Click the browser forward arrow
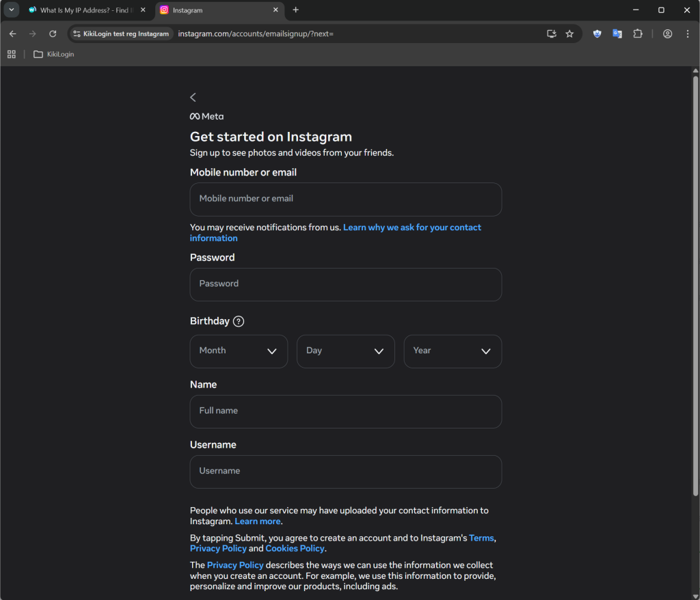 (33, 34)
